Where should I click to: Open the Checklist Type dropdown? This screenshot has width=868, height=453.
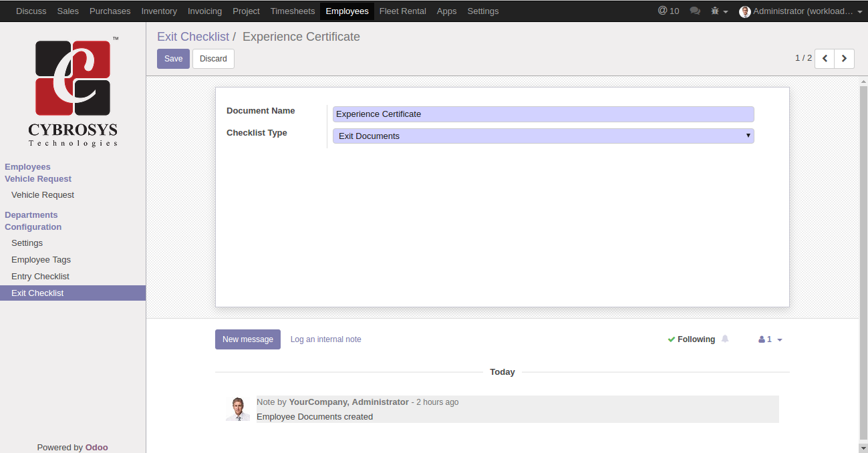(x=543, y=136)
